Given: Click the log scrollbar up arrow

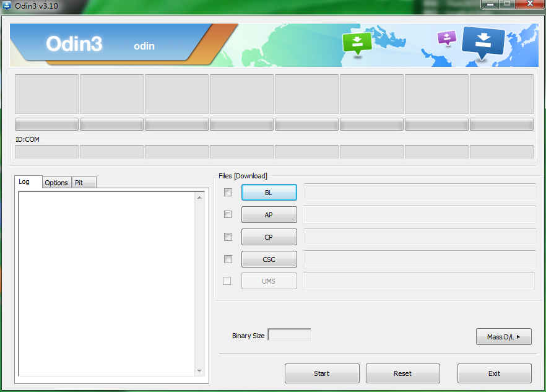Looking at the screenshot, I should click(x=199, y=198).
